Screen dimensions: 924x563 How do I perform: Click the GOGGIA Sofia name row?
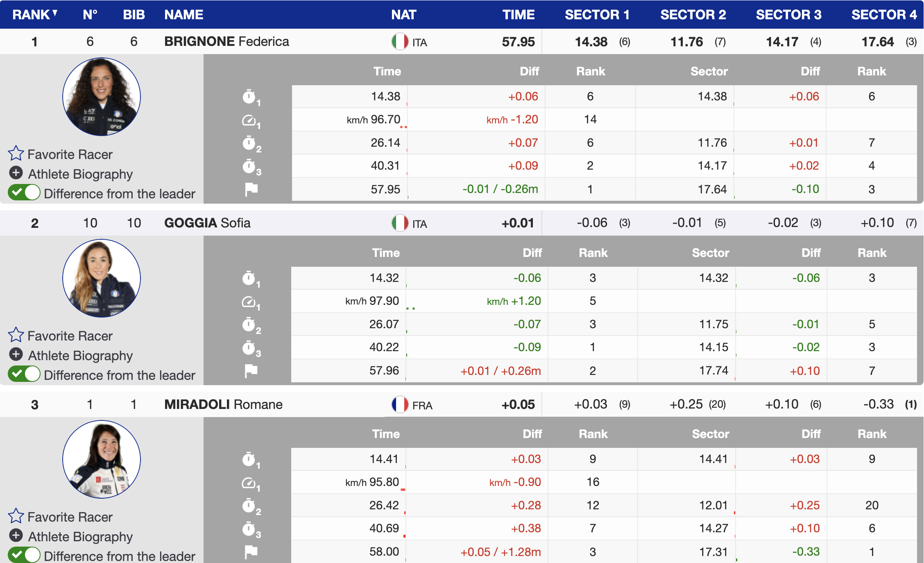pyautogui.click(x=207, y=223)
